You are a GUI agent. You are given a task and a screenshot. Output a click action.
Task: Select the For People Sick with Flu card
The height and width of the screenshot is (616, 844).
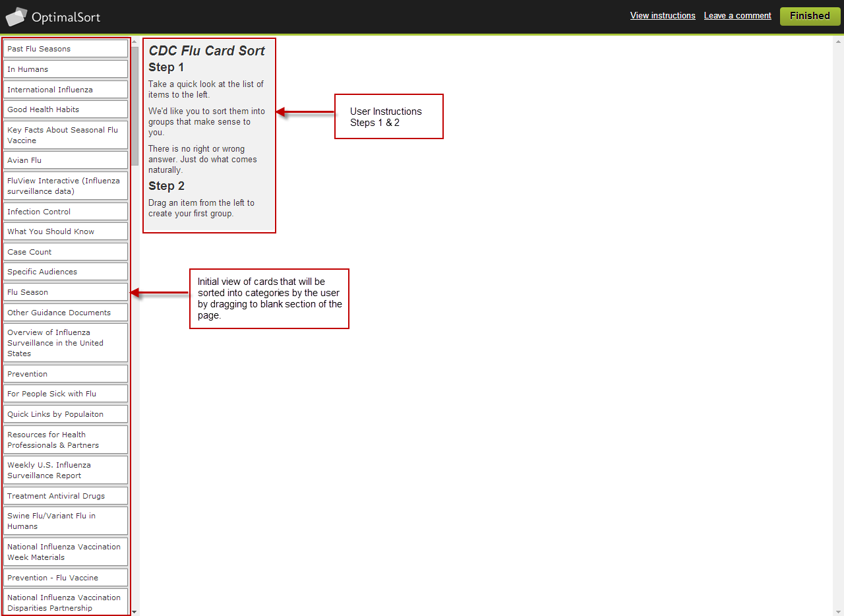point(65,394)
